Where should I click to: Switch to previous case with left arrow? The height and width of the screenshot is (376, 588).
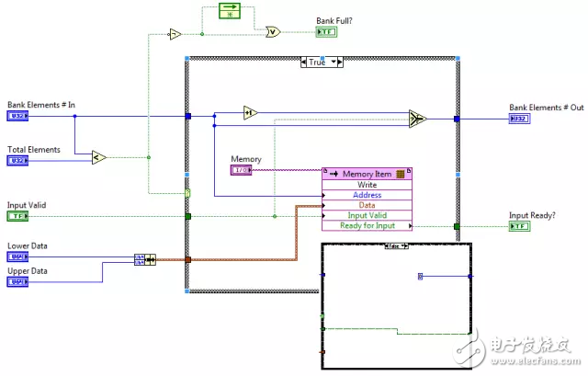(x=306, y=63)
